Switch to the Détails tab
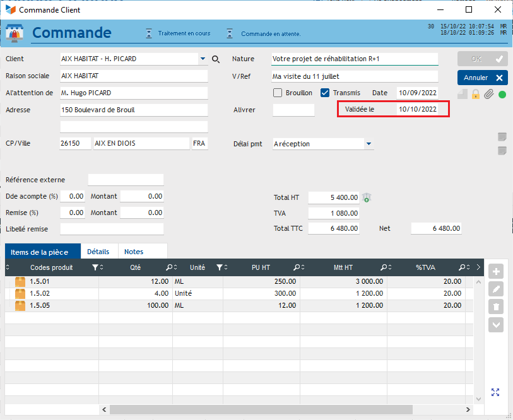The width and height of the screenshot is (513, 420). click(x=98, y=252)
